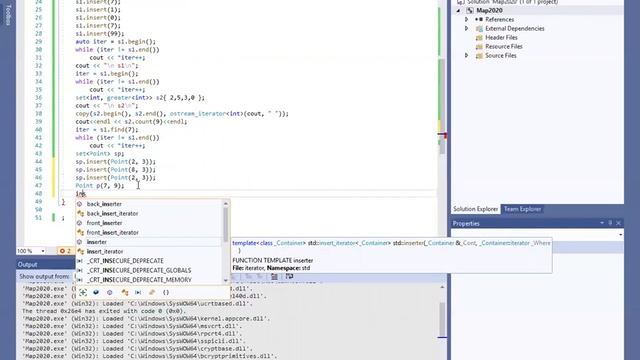Switch to Team Explorer tab
This screenshot has width=640, height=360.
[522, 209]
